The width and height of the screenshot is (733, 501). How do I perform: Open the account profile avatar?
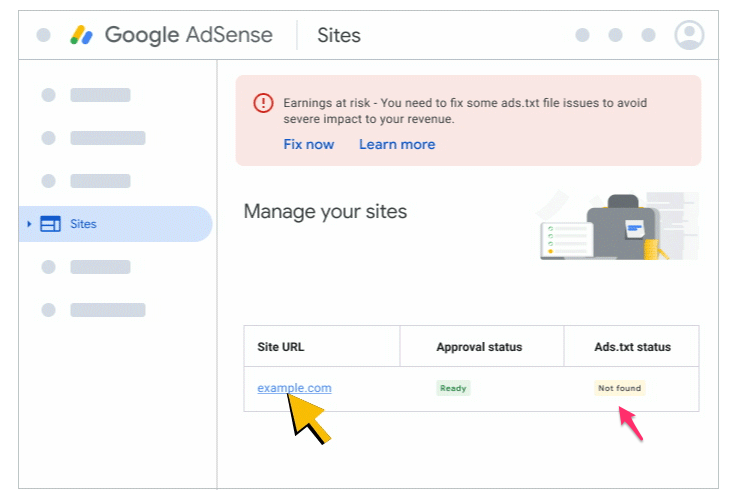tap(689, 35)
